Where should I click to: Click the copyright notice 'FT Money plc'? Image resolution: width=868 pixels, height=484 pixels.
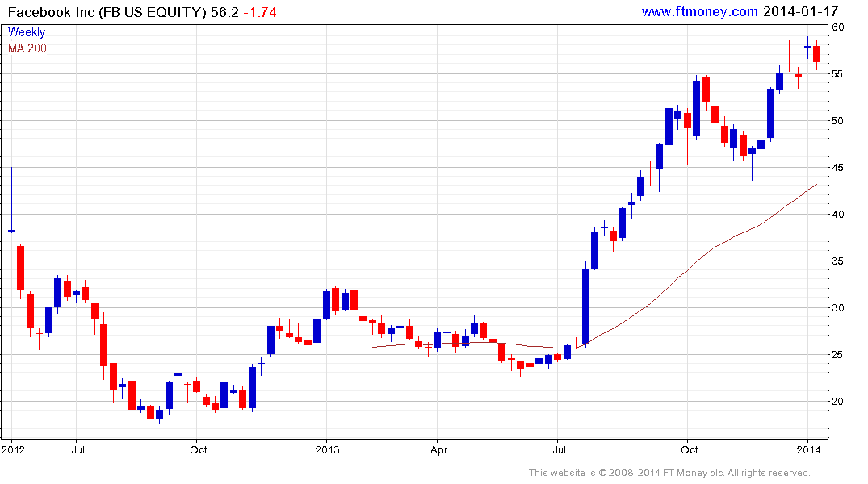694,473
